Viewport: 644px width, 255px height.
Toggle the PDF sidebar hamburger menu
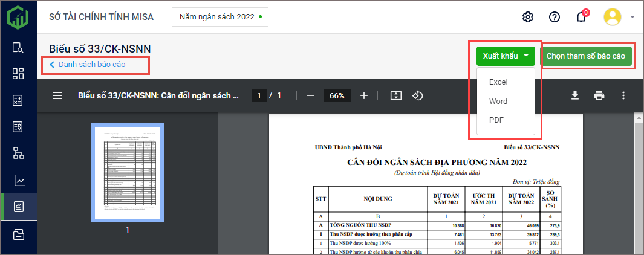(x=57, y=95)
